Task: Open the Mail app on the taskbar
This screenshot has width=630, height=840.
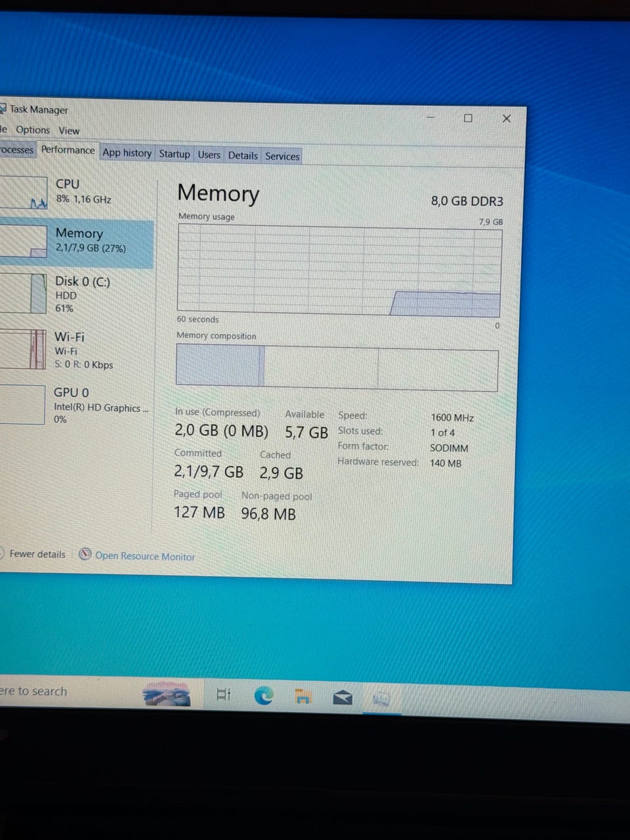Action: [x=343, y=697]
